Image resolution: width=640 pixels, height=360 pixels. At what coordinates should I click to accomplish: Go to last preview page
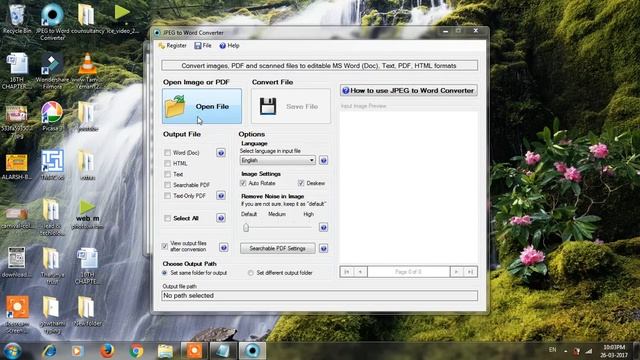(x=470, y=272)
